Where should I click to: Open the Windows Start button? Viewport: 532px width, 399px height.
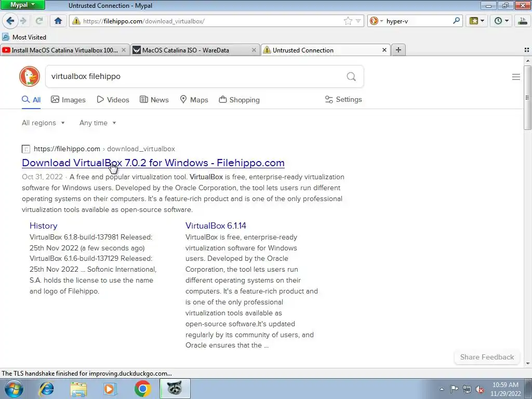(x=14, y=389)
